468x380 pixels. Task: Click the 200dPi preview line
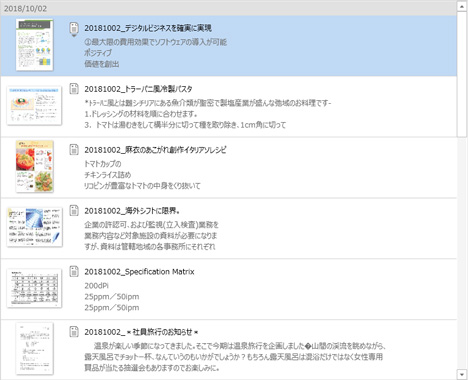[x=97, y=286]
